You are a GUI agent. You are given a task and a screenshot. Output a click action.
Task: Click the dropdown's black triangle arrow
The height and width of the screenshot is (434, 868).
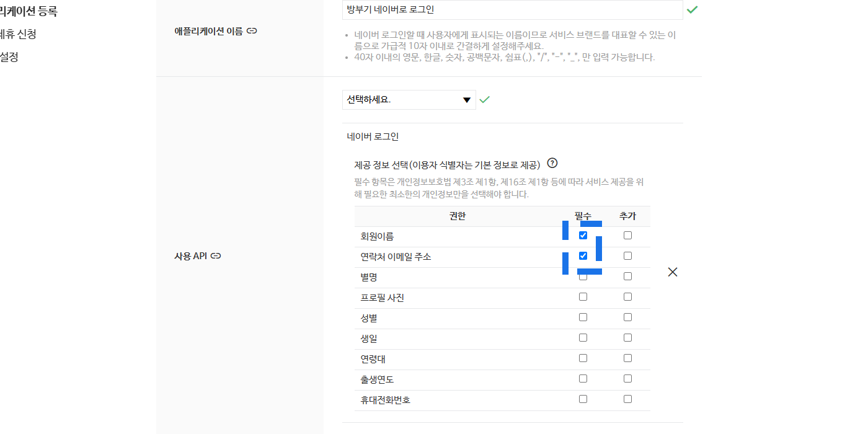click(x=467, y=100)
